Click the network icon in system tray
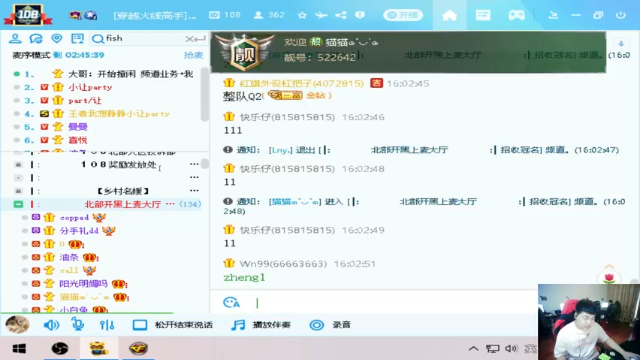This screenshot has height=360, width=640. point(492,349)
